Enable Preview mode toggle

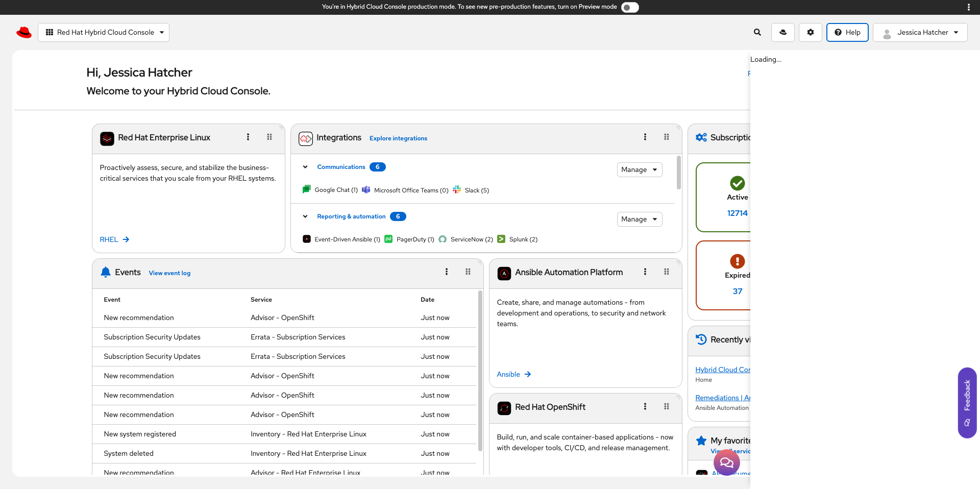click(630, 7)
